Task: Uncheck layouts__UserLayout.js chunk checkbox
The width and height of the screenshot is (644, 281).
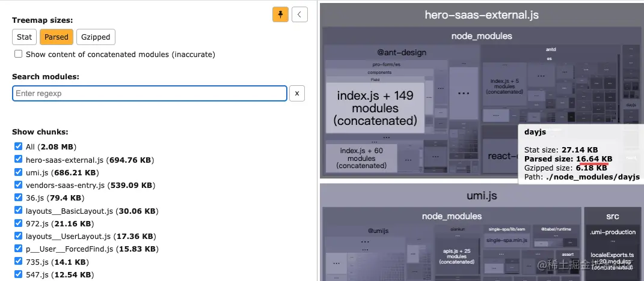Action: coord(18,236)
